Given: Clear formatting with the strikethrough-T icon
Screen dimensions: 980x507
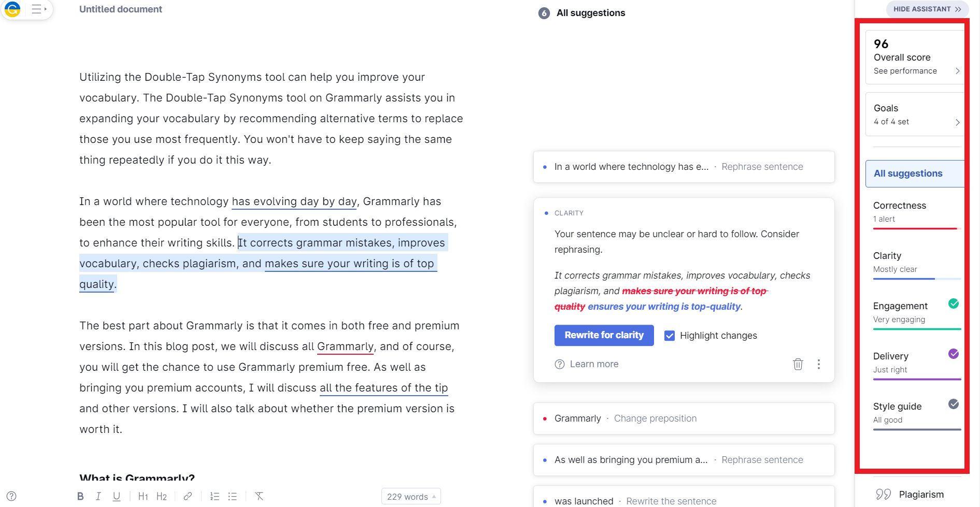Looking at the screenshot, I should (x=259, y=496).
